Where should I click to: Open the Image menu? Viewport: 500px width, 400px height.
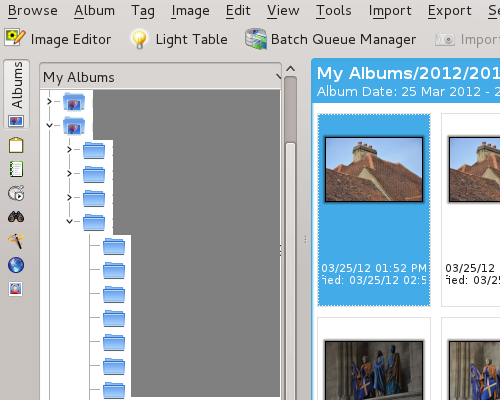click(x=190, y=11)
